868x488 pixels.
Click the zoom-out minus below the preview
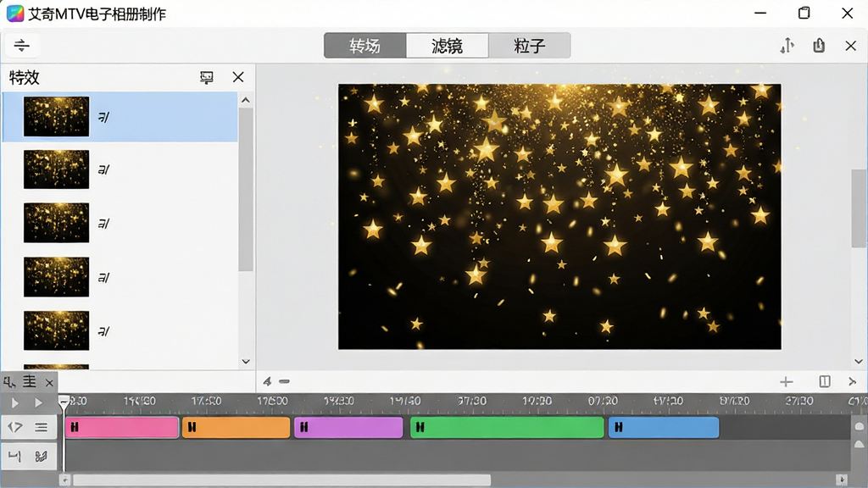click(x=285, y=381)
